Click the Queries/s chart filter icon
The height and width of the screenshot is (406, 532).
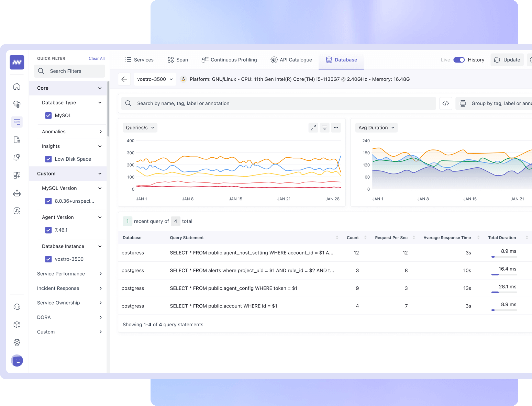(324, 127)
